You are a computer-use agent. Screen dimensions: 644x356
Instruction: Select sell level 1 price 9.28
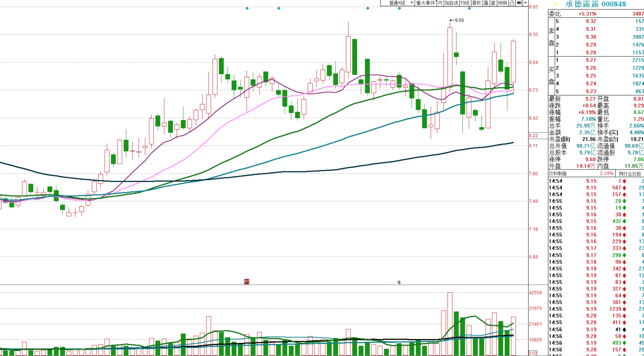pos(591,52)
